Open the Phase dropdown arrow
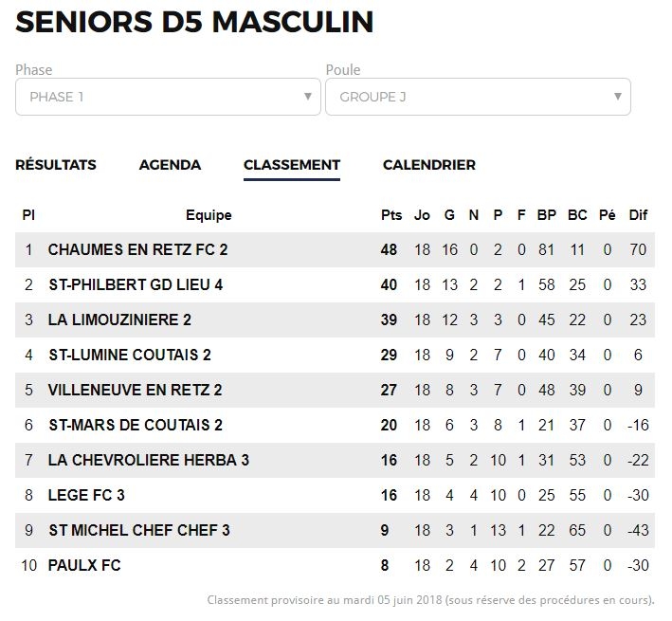Viewport: 672px width, 621px height. click(308, 97)
